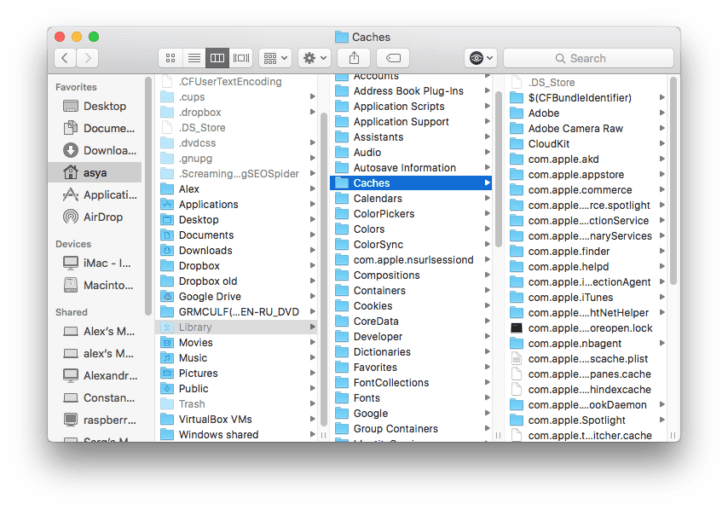Image resolution: width=728 pixels, height=510 pixels.
Task: Expand arrow next to Application Support
Action: pos(487,122)
